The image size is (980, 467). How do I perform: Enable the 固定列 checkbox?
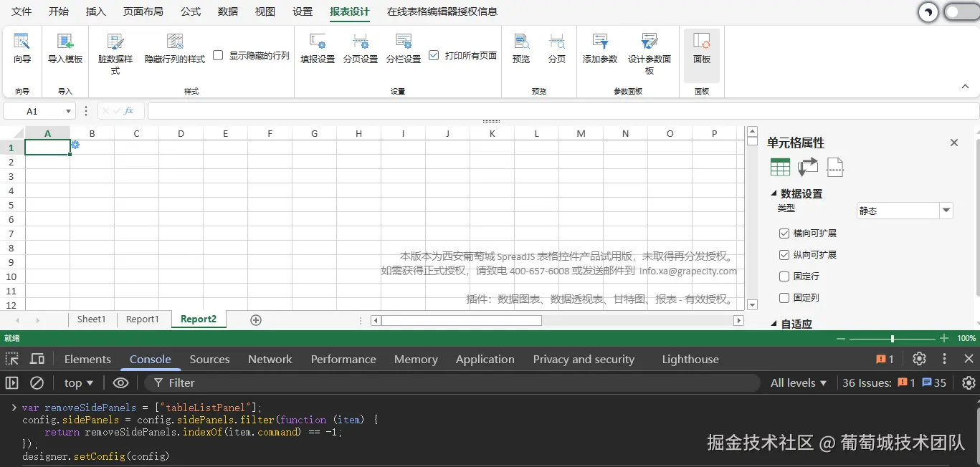(784, 298)
